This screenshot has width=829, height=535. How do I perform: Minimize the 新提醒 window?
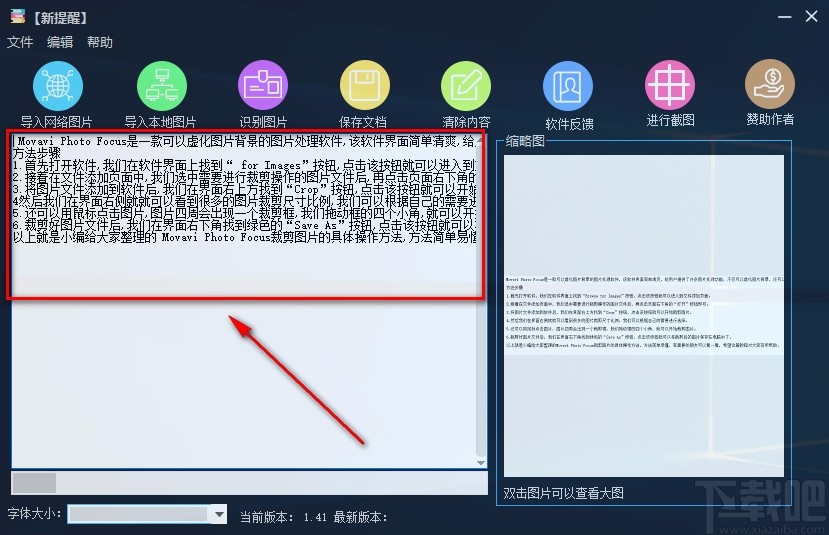pos(785,17)
